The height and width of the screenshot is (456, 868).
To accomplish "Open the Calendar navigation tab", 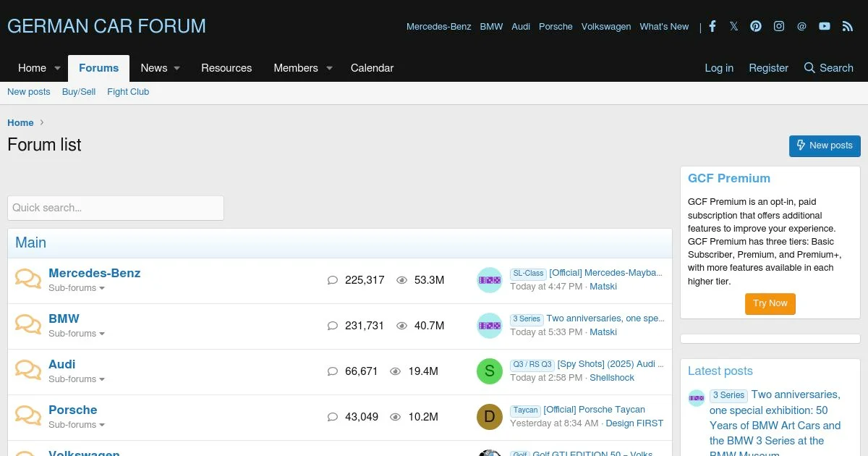I will [372, 68].
